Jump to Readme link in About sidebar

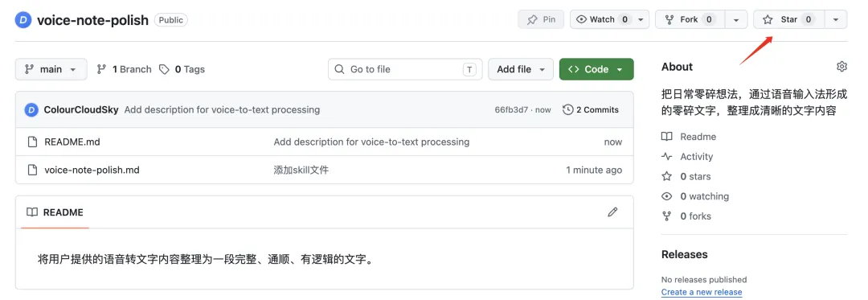point(689,137)
